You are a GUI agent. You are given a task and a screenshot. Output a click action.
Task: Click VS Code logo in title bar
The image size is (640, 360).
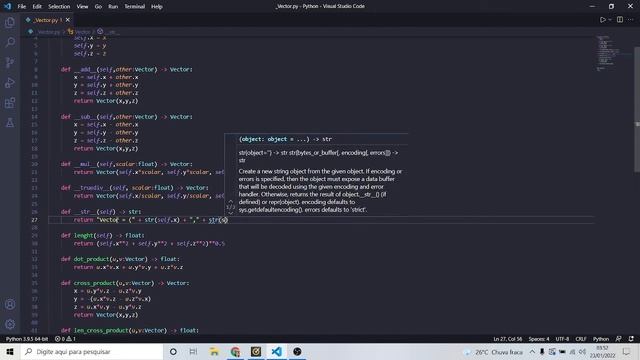pos(7,7)
